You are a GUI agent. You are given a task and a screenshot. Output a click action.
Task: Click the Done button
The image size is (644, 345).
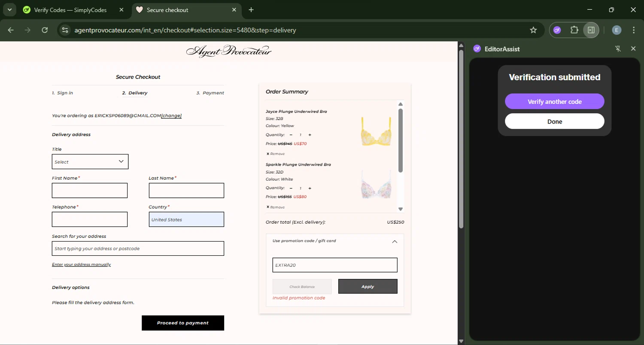[x=555, y=121]
